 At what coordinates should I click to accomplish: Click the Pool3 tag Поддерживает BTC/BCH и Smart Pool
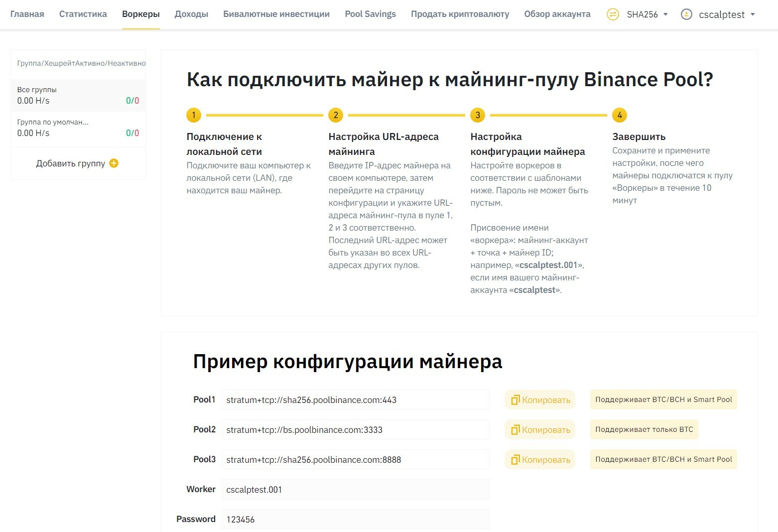tap(663, 459)
